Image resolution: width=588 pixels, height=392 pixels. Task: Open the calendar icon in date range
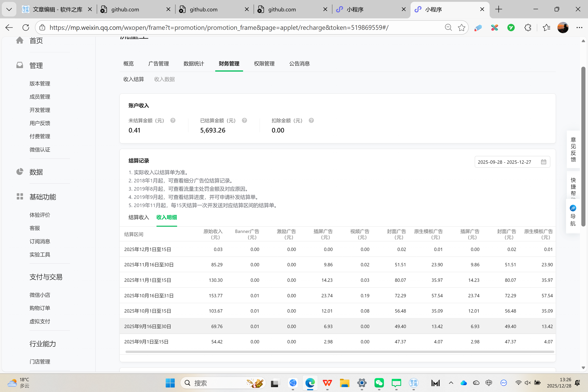click(x=543, y=162)
